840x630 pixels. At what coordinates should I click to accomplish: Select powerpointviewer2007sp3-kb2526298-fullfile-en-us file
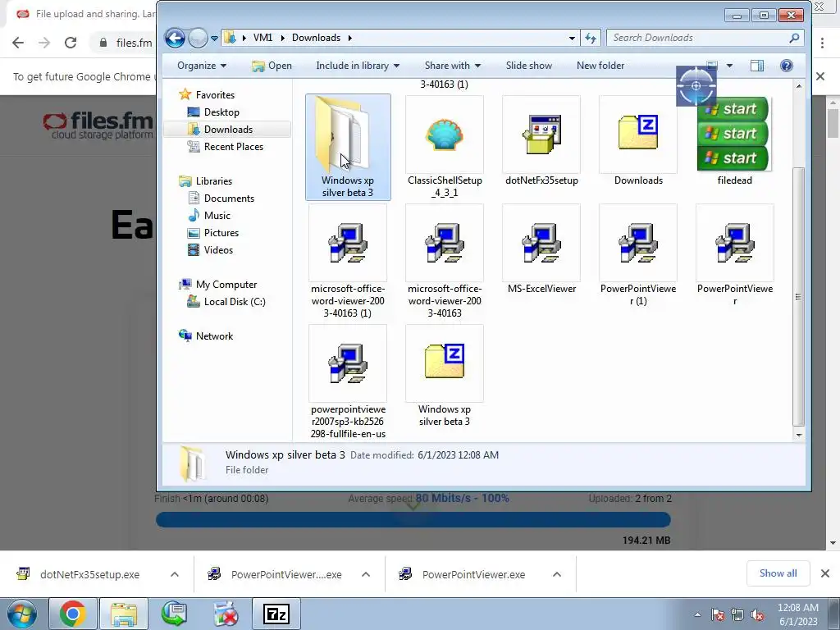pyautogui.click(x=348, y=382)
